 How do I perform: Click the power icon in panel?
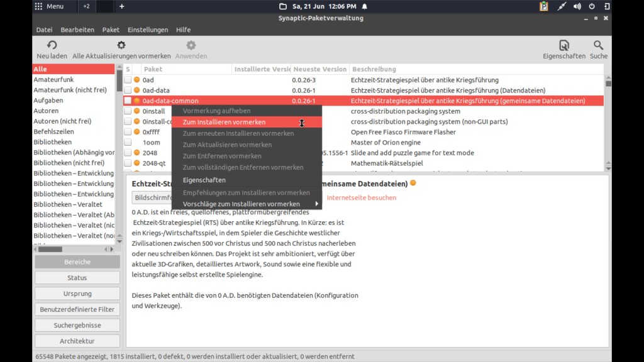[592, 6]
